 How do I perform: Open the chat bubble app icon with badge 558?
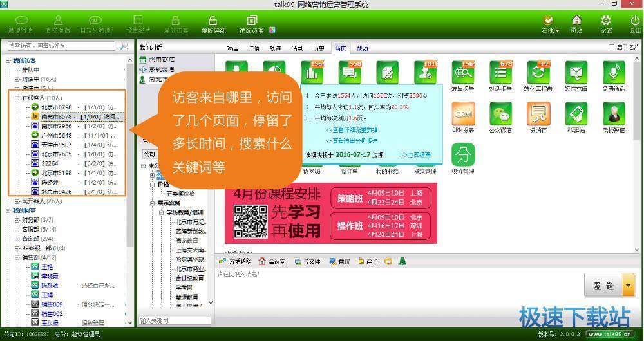(350, 73)
